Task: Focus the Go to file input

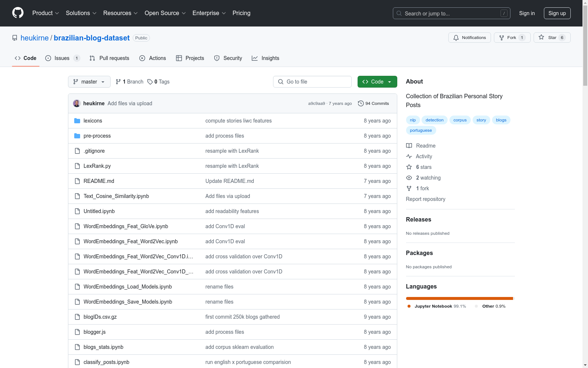Action: [312, 82]
